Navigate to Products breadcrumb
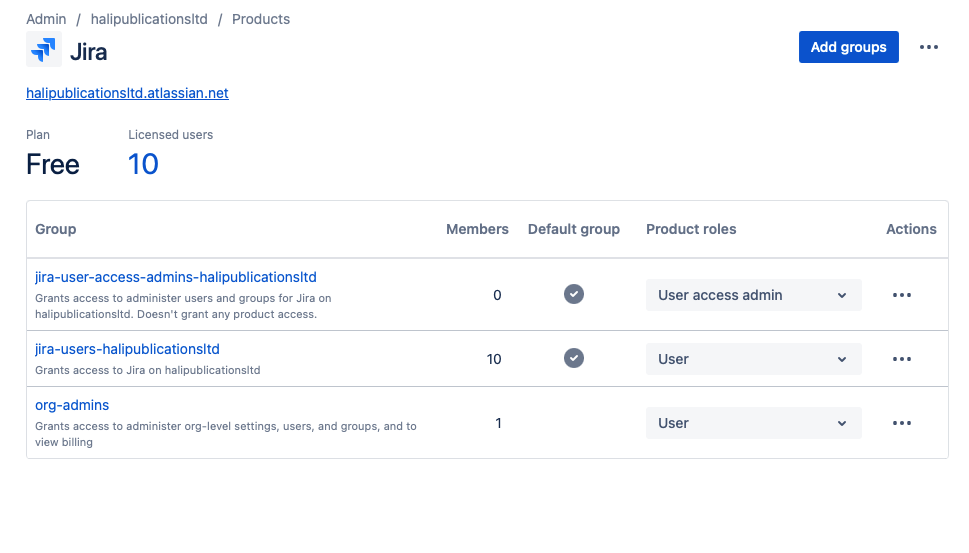The image size is (969, 553). (x=261, y=19)
